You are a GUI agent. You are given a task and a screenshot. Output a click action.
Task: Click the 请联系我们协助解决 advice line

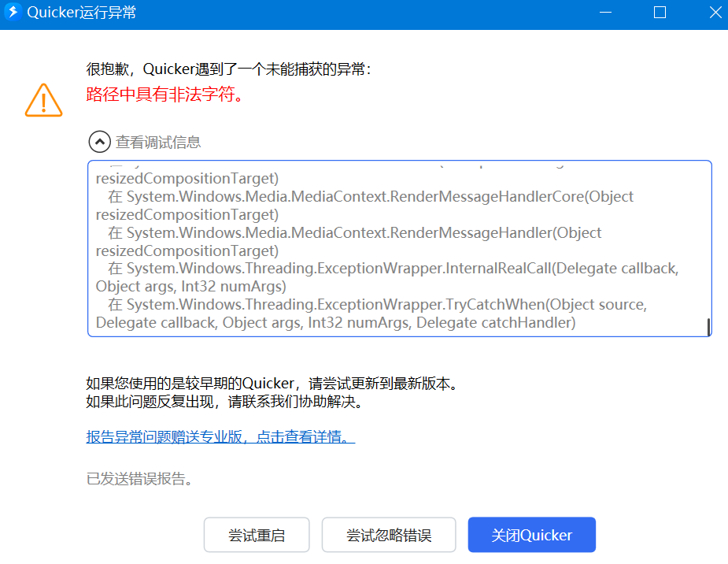click(x=225, y=402)
